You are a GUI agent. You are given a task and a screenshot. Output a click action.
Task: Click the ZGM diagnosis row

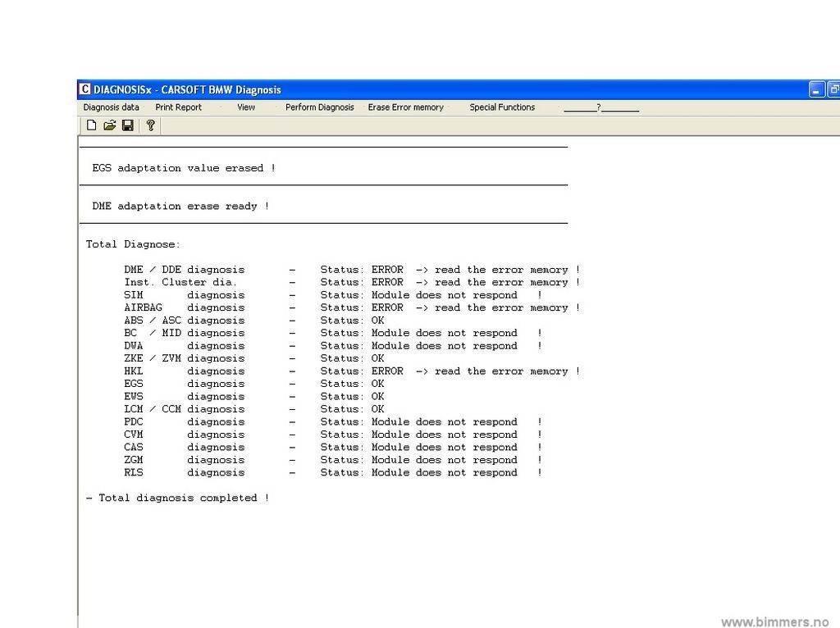tap(333, 460)
